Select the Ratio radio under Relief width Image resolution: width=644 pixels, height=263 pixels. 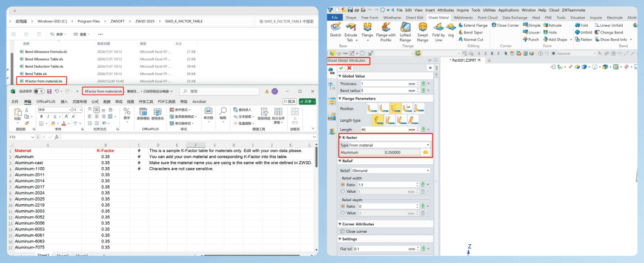pyautogui.click(x=343, y=185)
